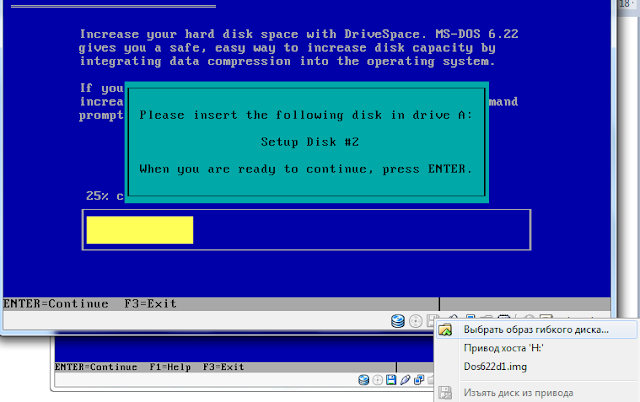Viewport: 640px width, 402px height.
Task: Click the eject floppy icon in menu
Action: (445, 393)
